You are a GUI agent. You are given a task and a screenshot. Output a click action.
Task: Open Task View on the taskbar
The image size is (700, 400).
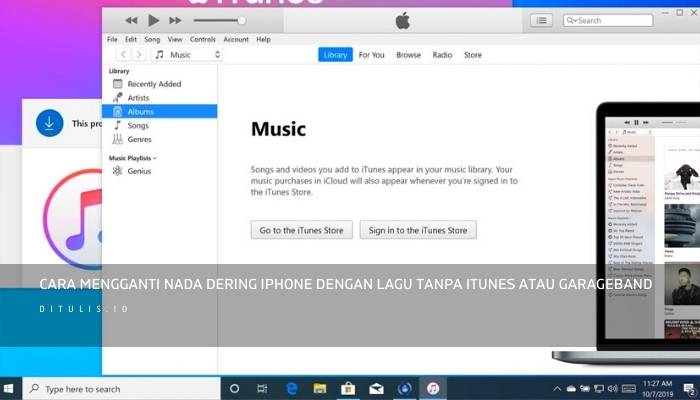click(262, 388)
